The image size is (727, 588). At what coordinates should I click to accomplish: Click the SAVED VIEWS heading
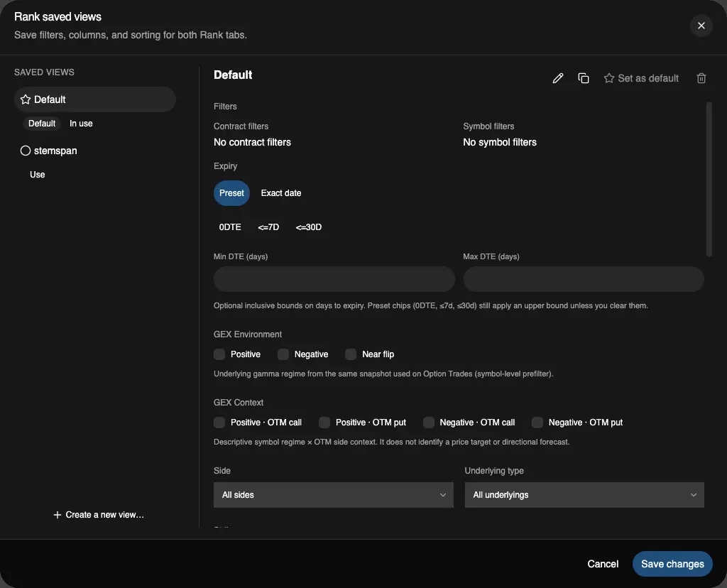(x=44, y=72)
